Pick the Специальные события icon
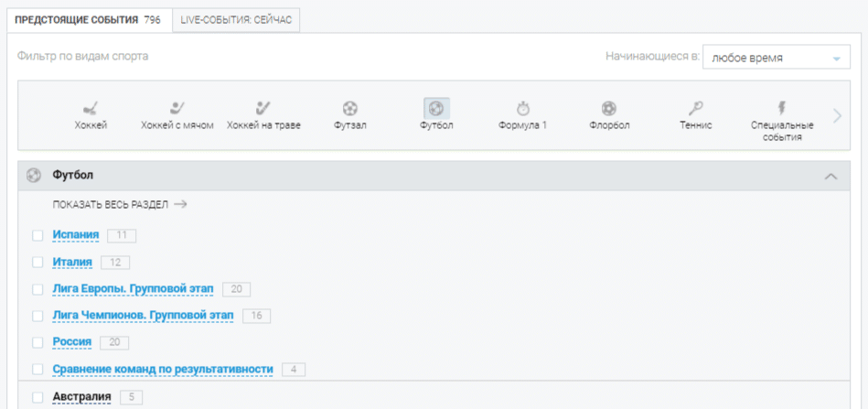 click(x=781, y=108)
